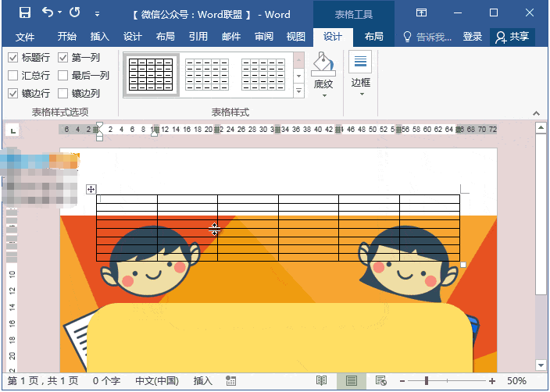Viewport: 550px width, 392px height.
Task: Uncheck the 标题行 header row checkbox
Action: pos(13,58)
